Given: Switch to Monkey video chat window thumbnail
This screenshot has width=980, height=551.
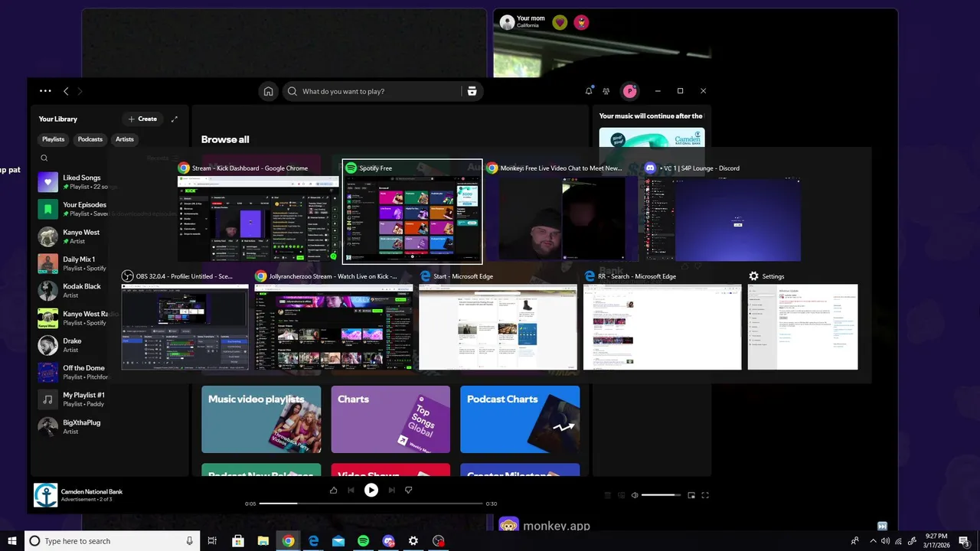Looking at the screenshot, I should pyautogui.click(x=562, y=211).
